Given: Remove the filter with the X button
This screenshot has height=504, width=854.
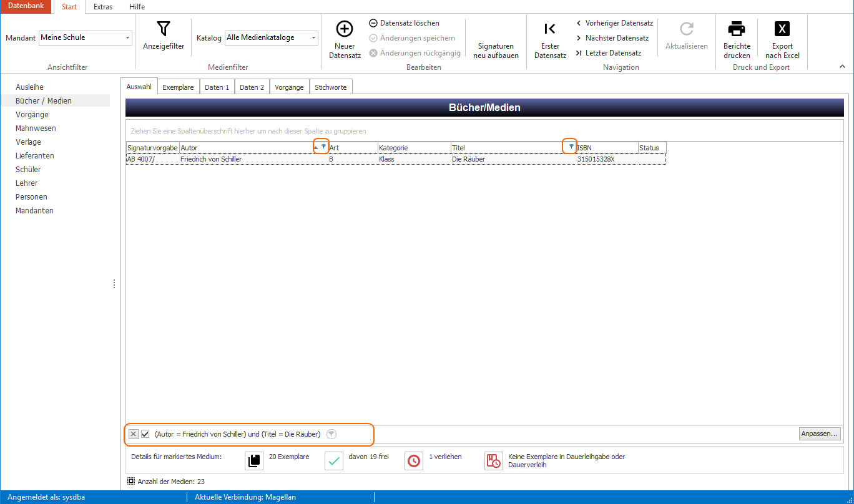Looking at the screenshot, I should pos(134,434).
